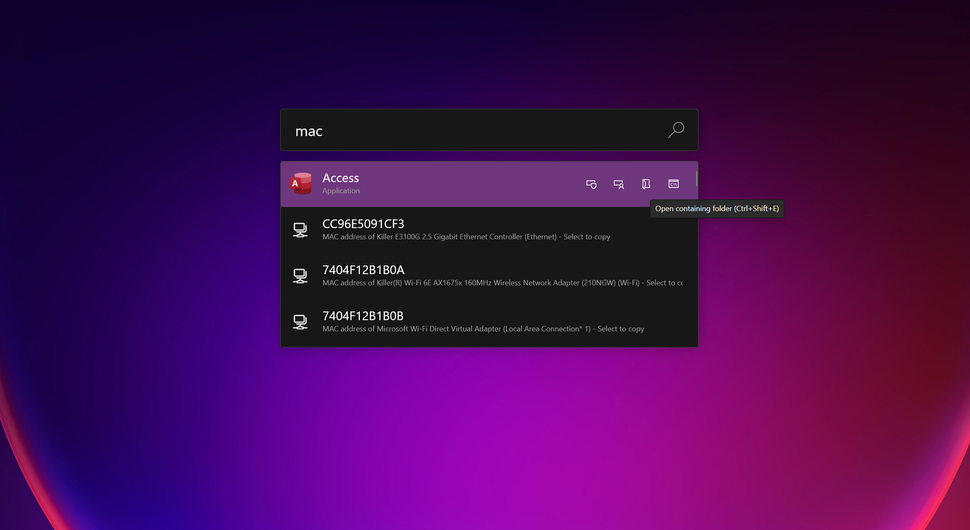Select the "Access" result title

(x=340, y=177)
